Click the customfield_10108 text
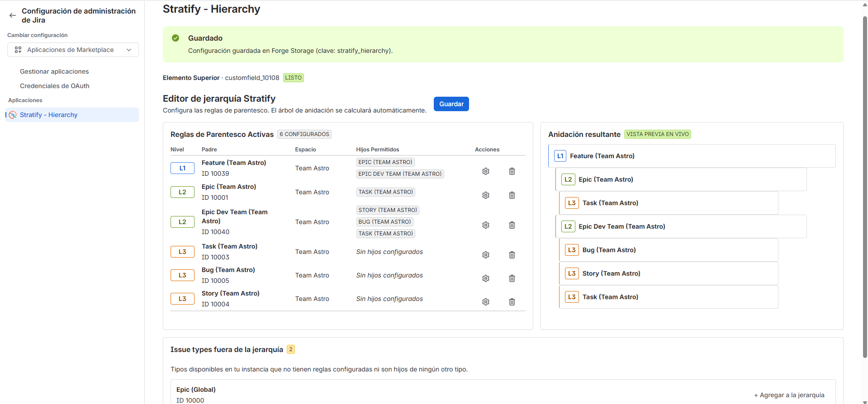Image resolution: width=868 pixels, height=404 pixels. point(252,78)
